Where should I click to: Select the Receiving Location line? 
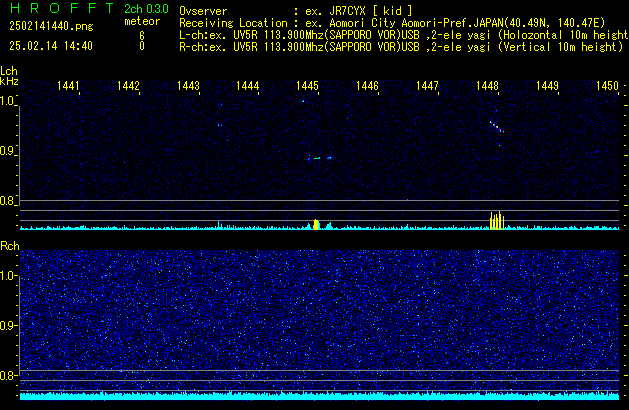(x=392, y=23)
